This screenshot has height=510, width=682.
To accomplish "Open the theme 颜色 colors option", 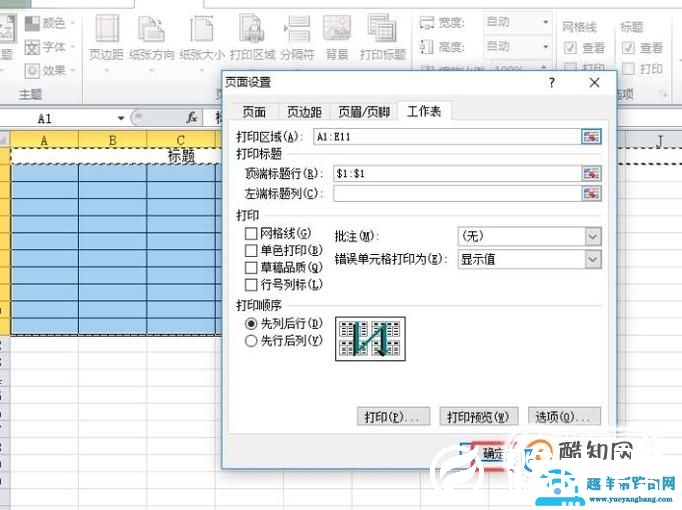I will click(49, 23).
